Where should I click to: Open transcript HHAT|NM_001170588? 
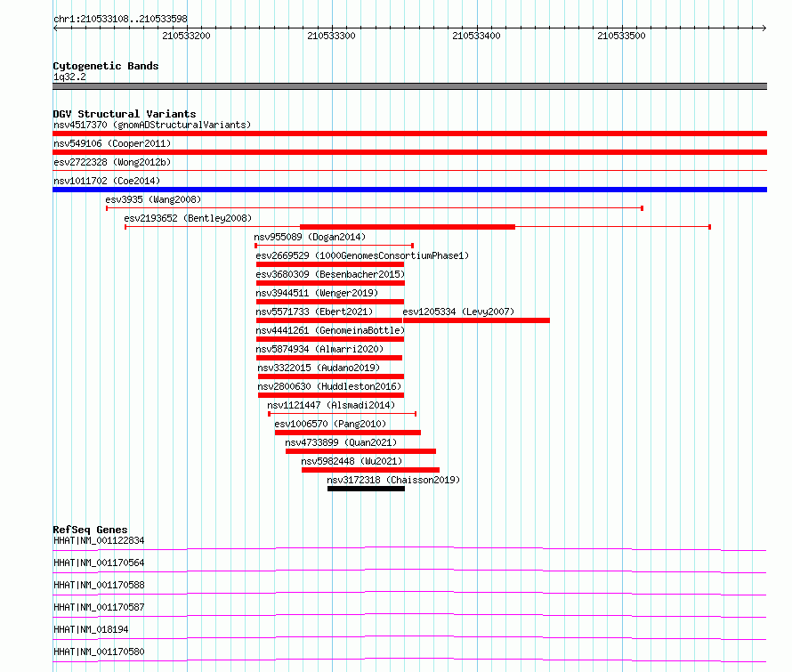(x=99, y=585)
